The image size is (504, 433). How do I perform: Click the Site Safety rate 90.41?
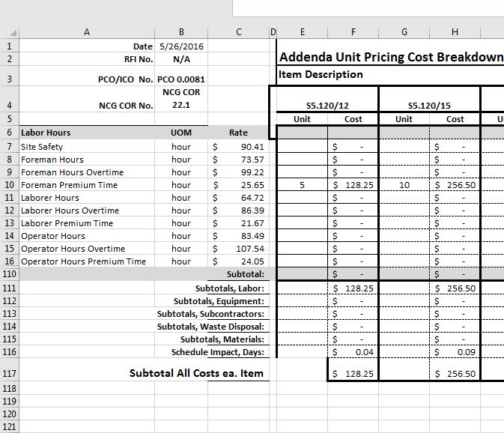(238, 147)
